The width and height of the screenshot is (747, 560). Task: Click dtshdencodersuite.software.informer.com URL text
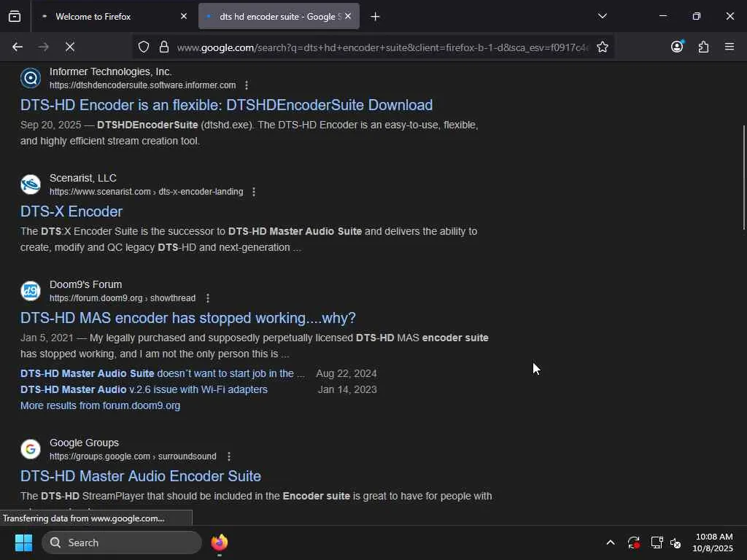[x=142, y=85]
